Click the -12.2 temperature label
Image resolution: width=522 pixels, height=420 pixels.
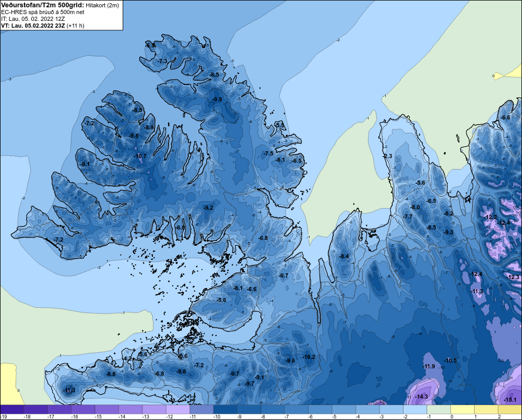tap(491, 218)
